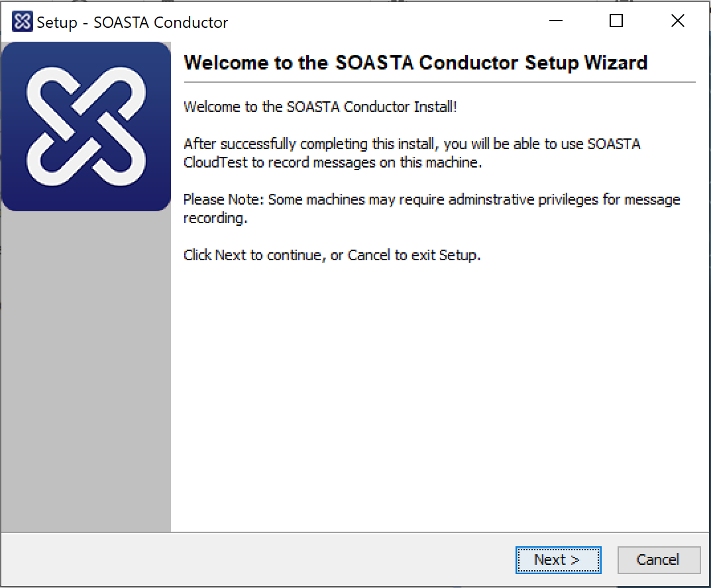Cancel the setup wizard
This screenshot has height=588, width=711.
(x=658, y=560)
